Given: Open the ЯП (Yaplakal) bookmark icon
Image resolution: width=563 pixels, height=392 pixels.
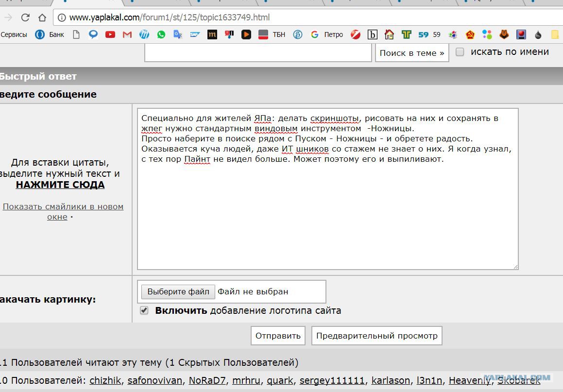Looking at the screenshot, I should click(x=229, y=34).
